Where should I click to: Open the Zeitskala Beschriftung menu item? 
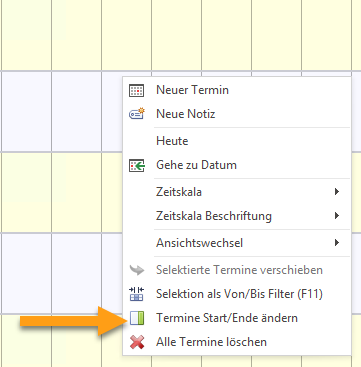pyautogui.click(x=237, y=216)
